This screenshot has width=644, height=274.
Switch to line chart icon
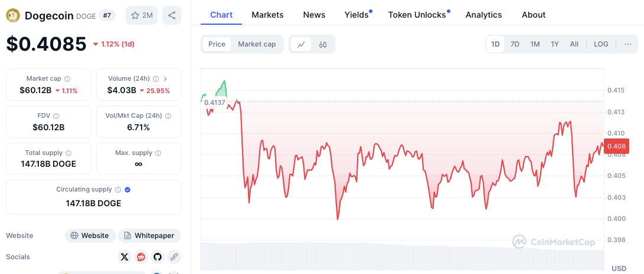click(x=301, y=44)
